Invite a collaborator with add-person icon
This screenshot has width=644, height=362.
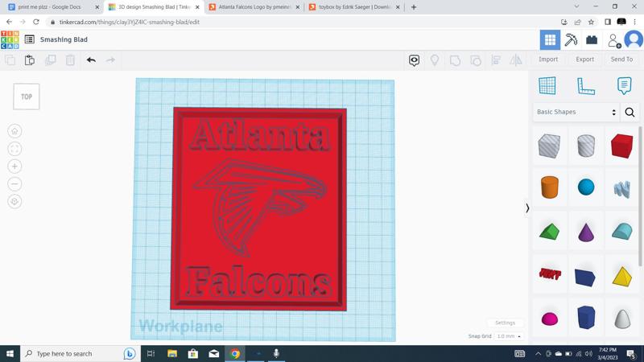click(x=614, y=40)
